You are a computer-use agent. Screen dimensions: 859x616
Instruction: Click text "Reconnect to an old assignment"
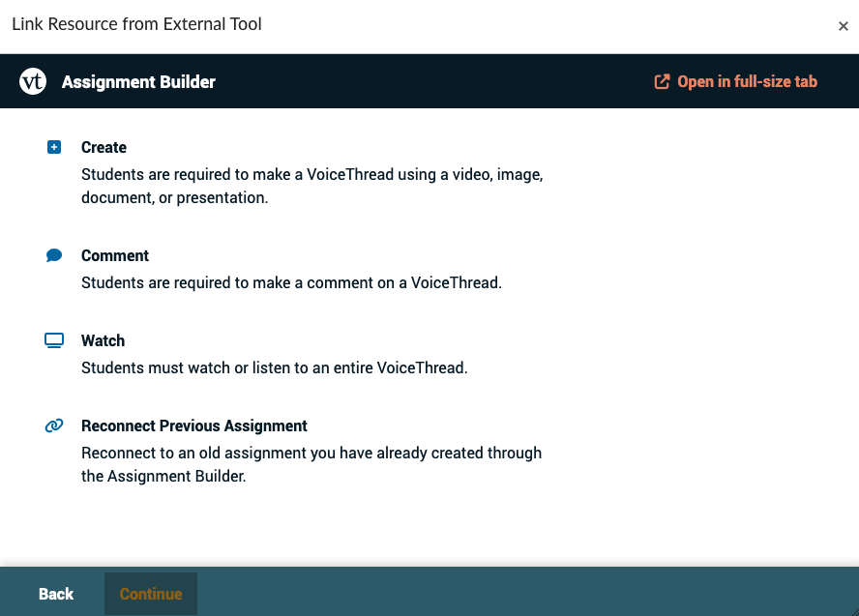pyautogui.click(x=194, y=453)
